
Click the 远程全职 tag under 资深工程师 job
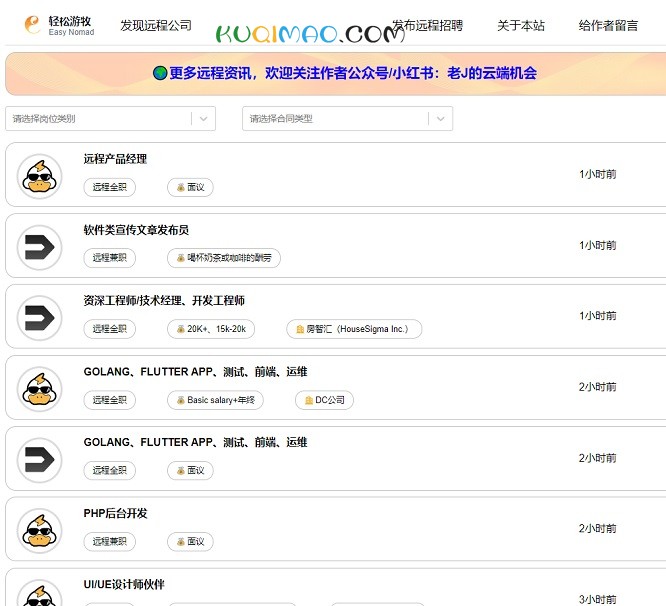[x=110, y=329]
